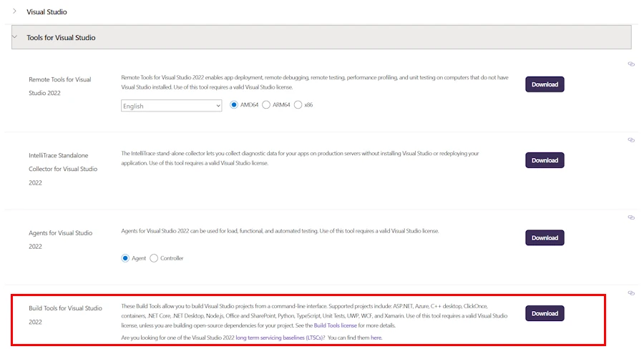The height and width of the screenshot is (349, 644).
Task: Click 'IntelliTrace Standalone Collector' title text
Action: (x=63, y=169)
